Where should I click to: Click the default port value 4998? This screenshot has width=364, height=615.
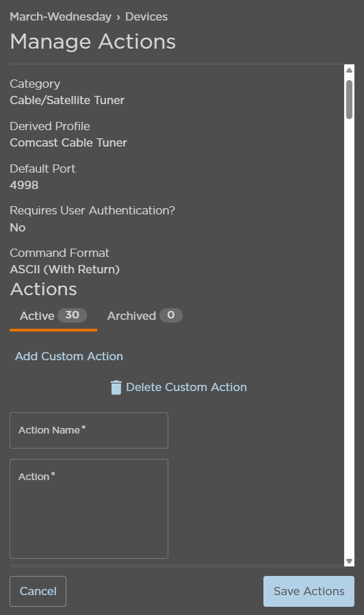(x=25, y=185)
